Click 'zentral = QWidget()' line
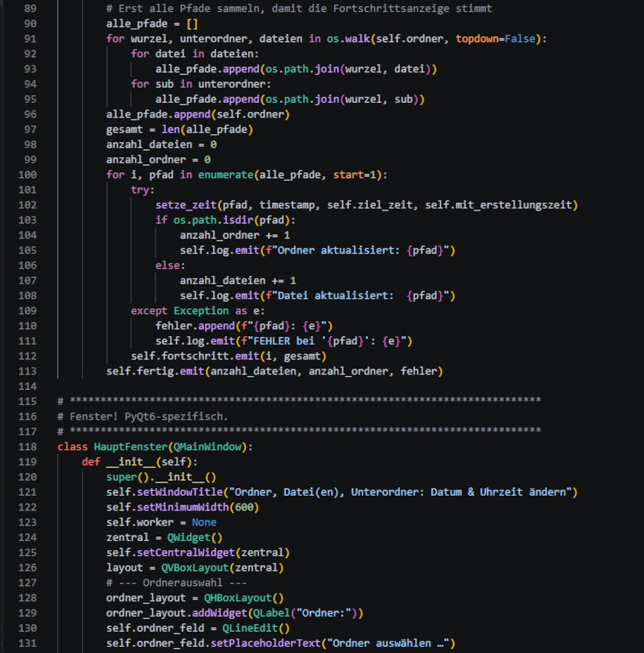Image resolution: width=644 pixels, height=653 pixels. [x=164, y=538]
